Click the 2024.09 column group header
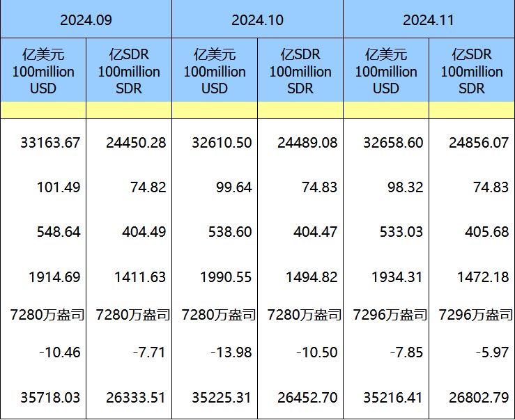The image size is (515, 420). point(86,20)
